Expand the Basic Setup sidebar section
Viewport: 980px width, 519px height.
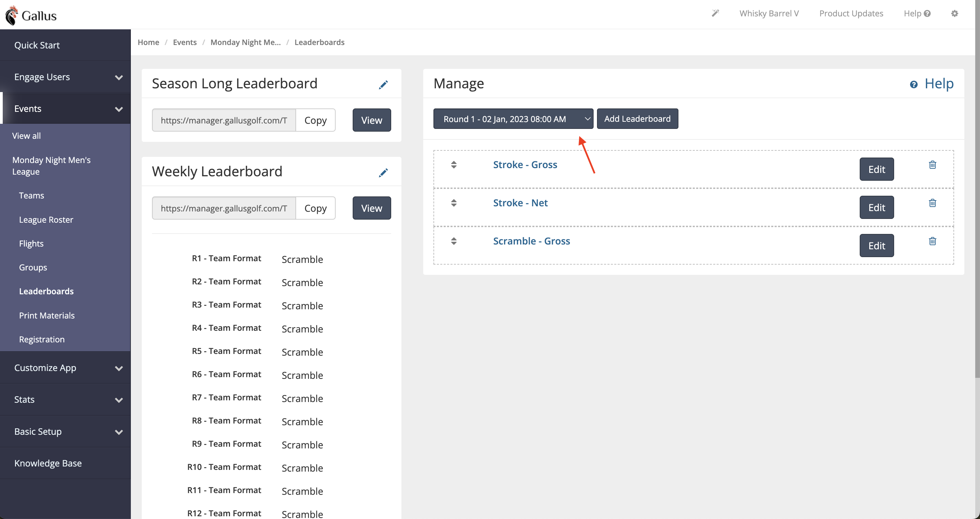click(x=65, y=431)
